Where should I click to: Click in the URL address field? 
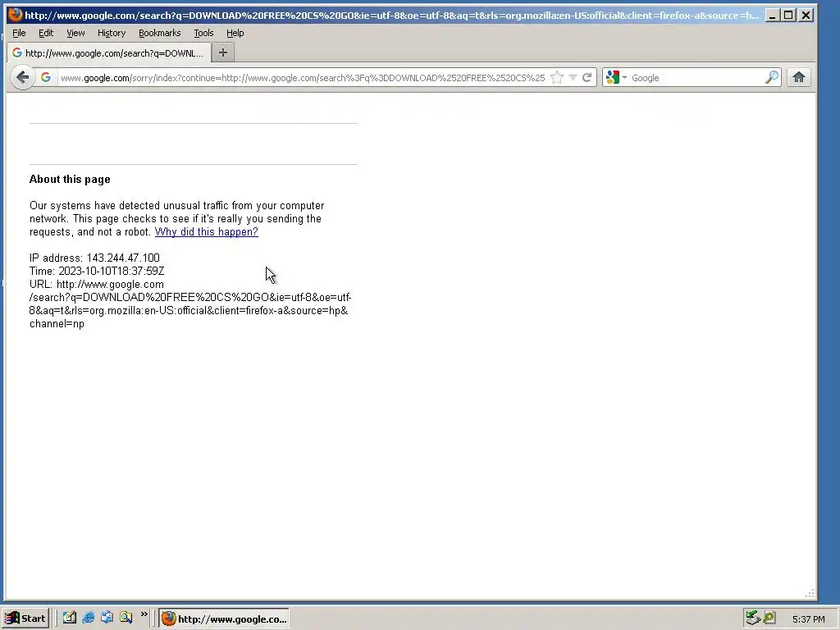tap(303, 78)
